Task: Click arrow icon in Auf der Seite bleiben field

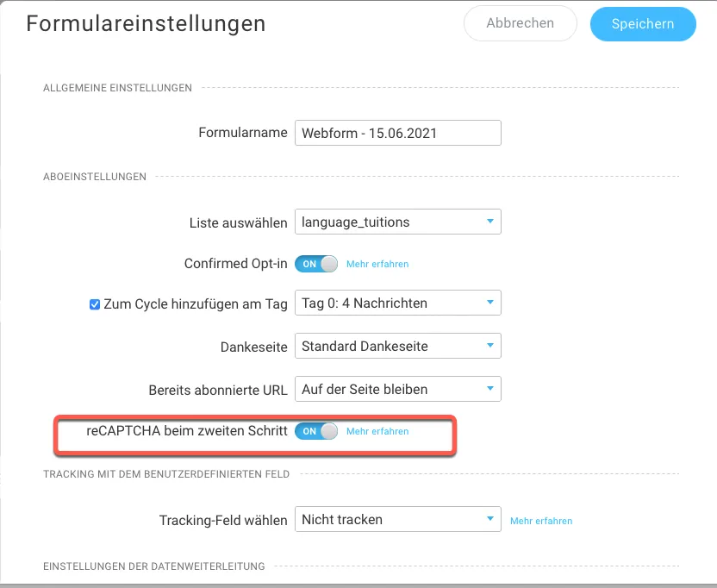Action: (x=490, y=389)
